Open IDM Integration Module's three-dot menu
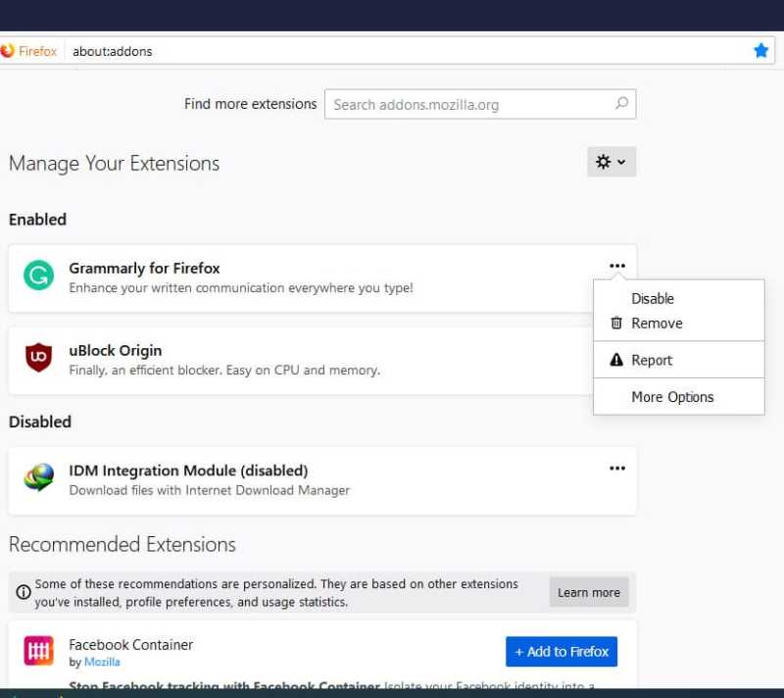 [x=617, y=469]
